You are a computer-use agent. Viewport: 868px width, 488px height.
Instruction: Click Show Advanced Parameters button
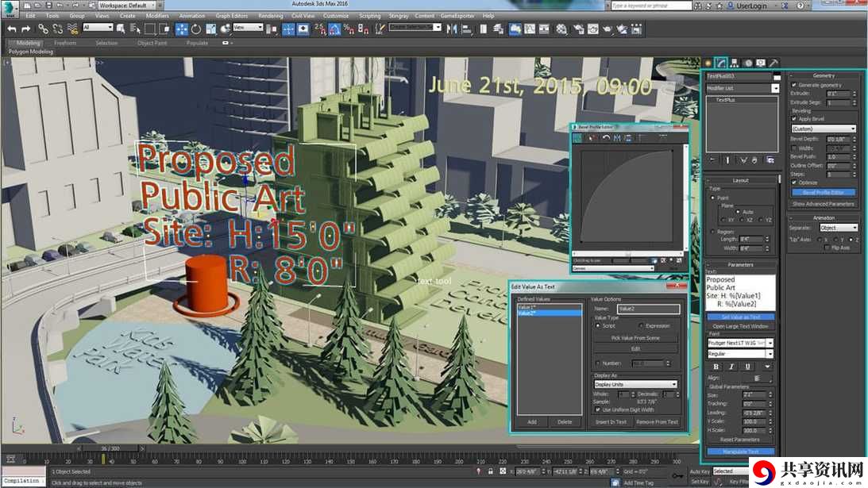pos(824,204)
